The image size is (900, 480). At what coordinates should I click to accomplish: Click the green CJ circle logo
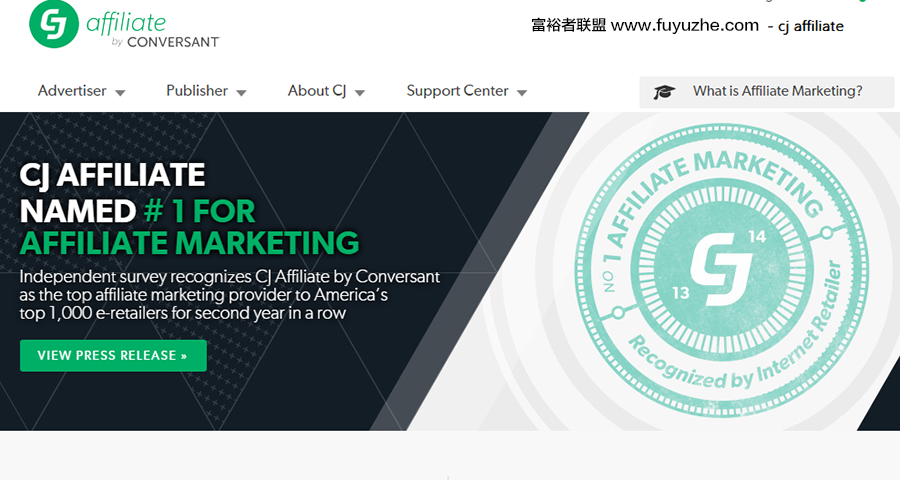click(54, 25)
